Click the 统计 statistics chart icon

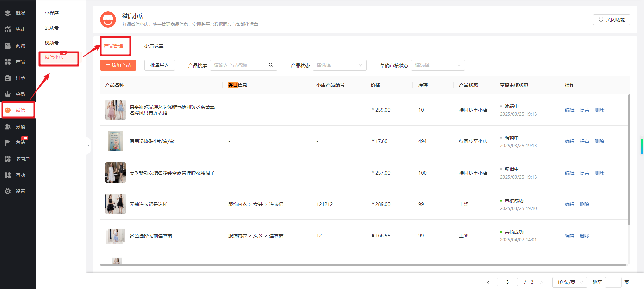(8, 29)
